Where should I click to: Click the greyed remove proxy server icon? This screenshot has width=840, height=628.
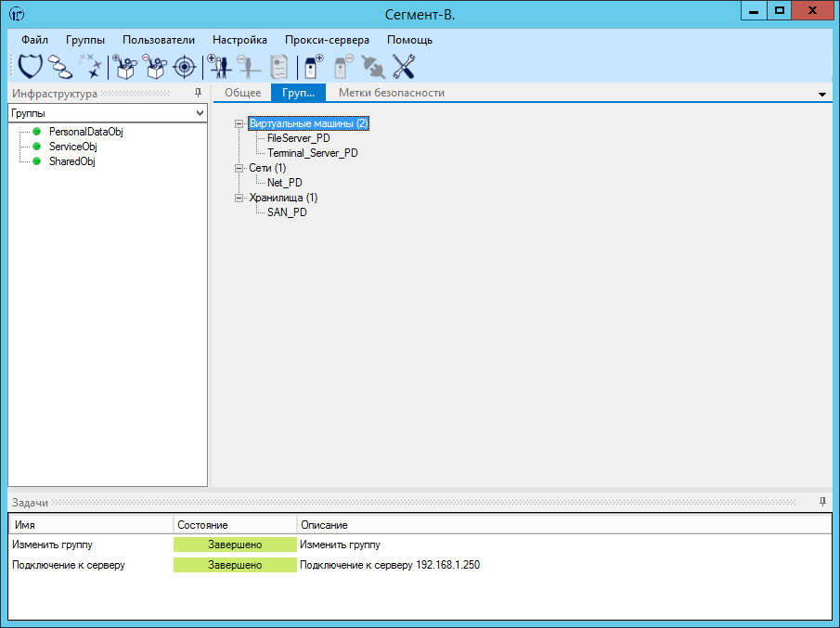tap(342, 67)
